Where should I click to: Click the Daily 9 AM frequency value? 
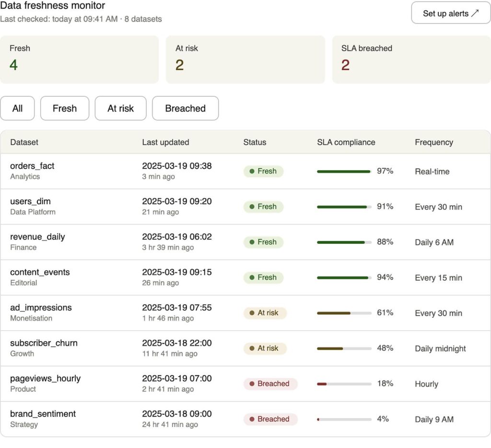434,419
